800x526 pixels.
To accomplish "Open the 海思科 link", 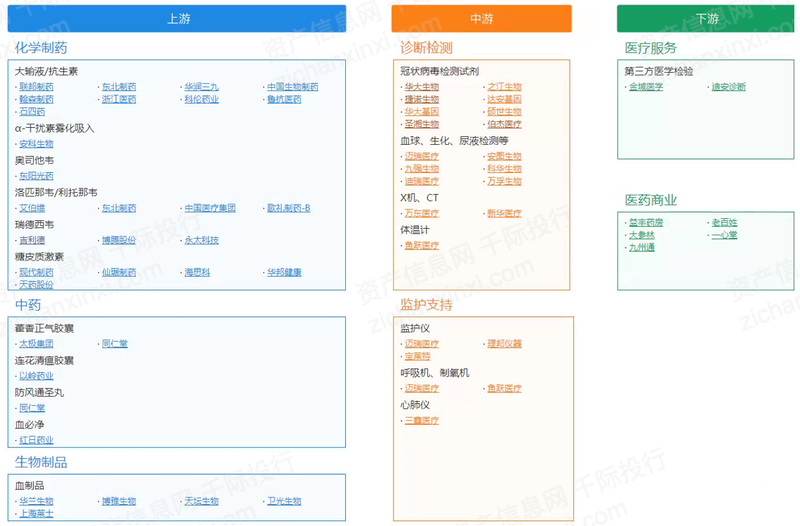I will pyautogui.click(x=197, y=272).
